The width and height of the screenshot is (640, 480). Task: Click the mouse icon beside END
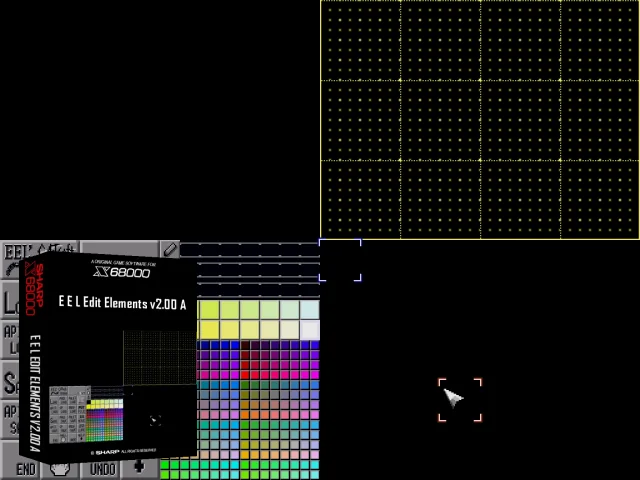pyautogui.click(x=60, y=469)
